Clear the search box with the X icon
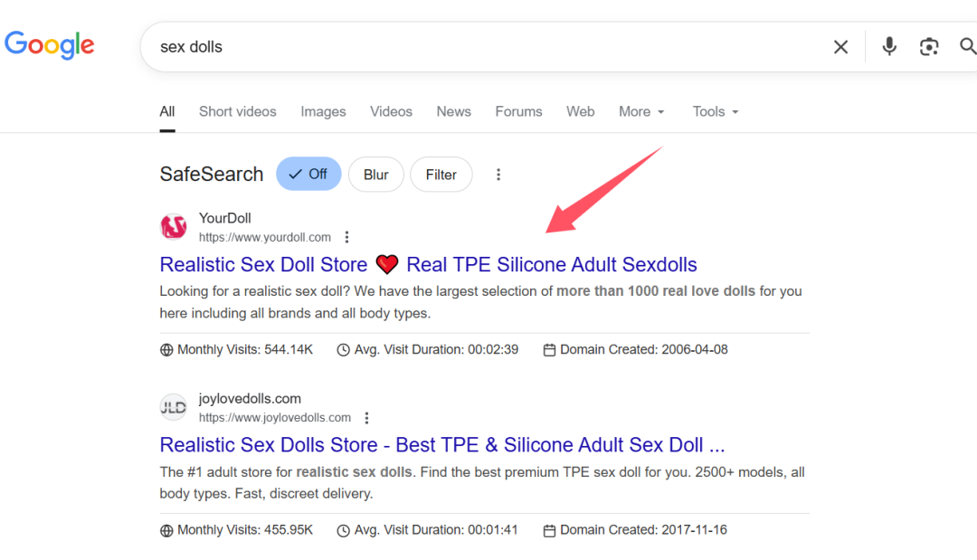The image size is (977, 560). [x=840, y=47]
